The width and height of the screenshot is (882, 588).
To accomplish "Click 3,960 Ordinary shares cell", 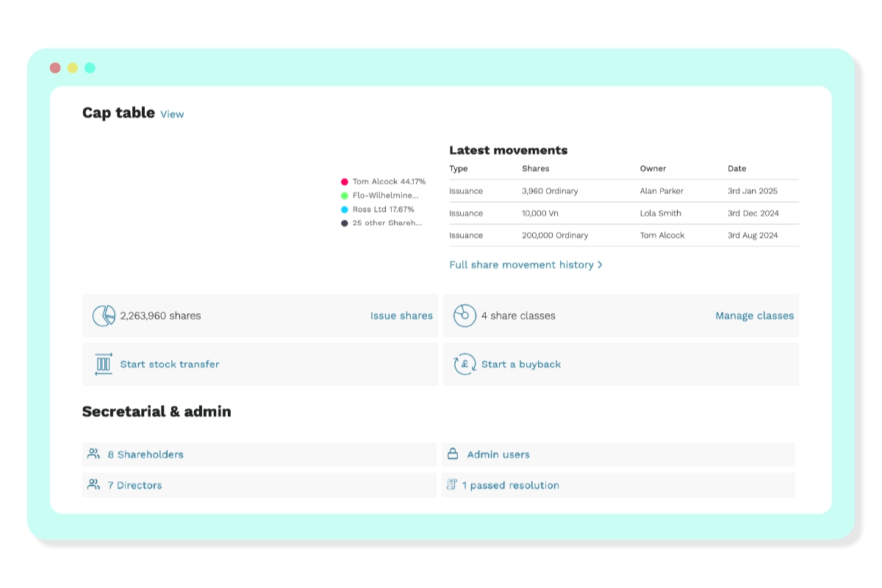I will point(550,191).
